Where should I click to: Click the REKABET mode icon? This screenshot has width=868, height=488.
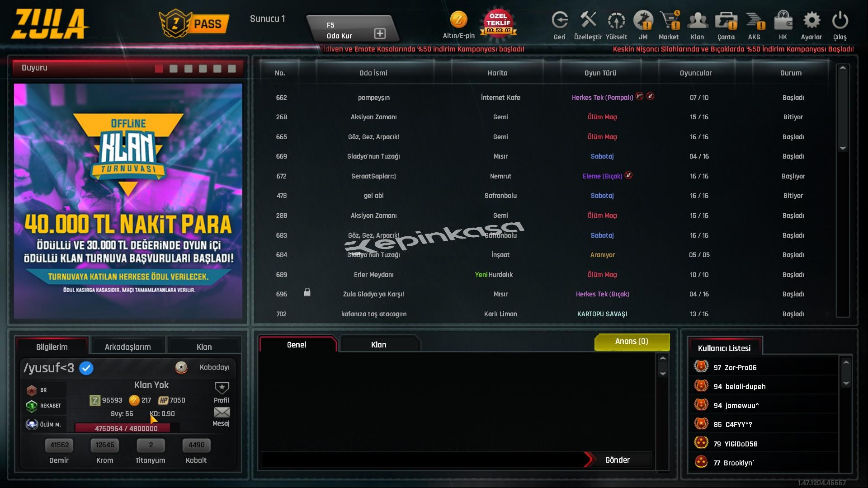pyautogui.click(x=31, y=406)
